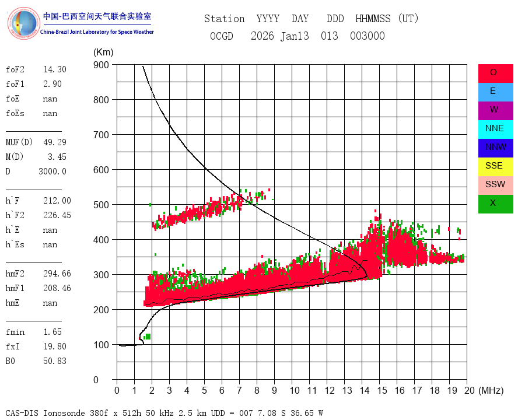Click the hmE parameter label

pyautogui.click(x=13, y=303)
